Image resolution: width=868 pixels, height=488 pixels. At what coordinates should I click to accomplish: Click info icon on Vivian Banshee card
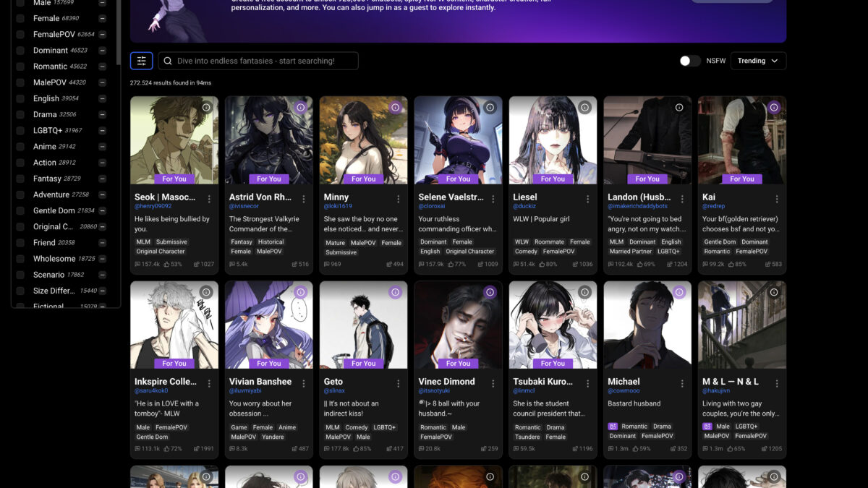click(301, 293)
